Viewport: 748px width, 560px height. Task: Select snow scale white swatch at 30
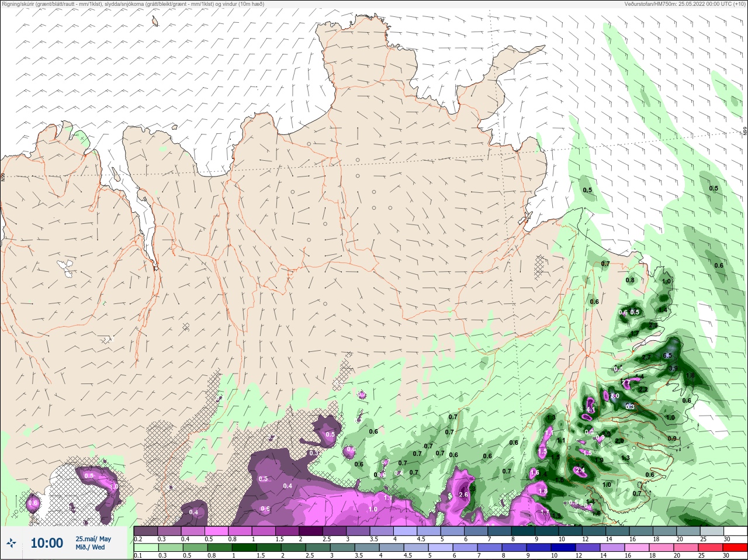coord(736,531)
